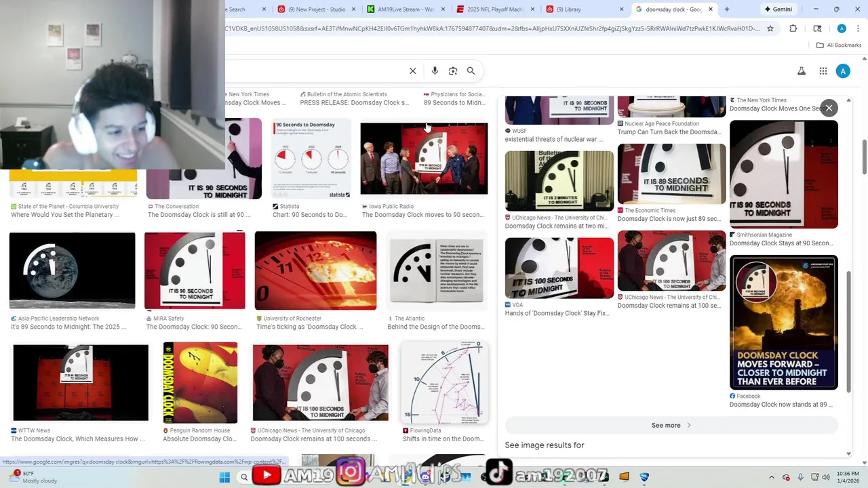868x488 pixels.
Task: Open 'Where Would You Set the Planetary' link
Action: pyautogui.click(x=65, y=215)
